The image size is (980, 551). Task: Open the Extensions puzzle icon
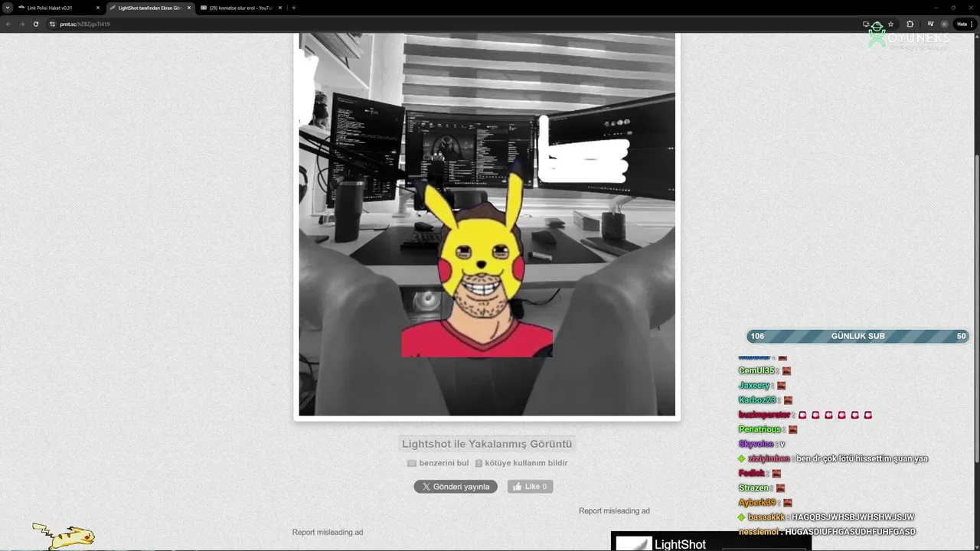(x=910, y=24)
